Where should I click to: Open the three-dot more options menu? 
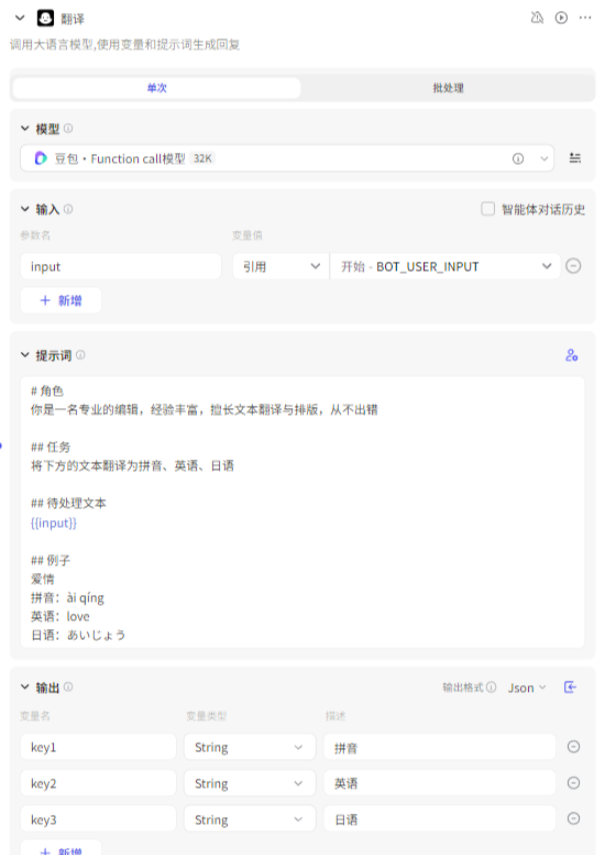[585, 17]
